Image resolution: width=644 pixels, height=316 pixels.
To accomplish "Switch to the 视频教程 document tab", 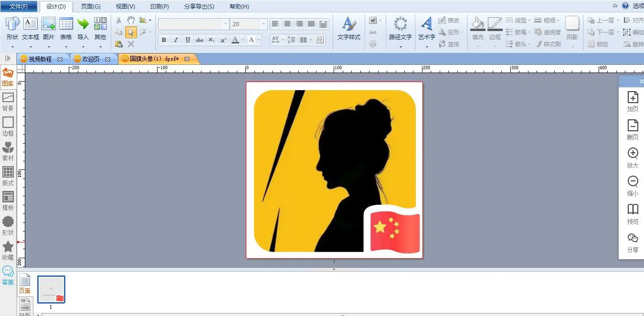I will pyautogui.click(x=40, y=59).
